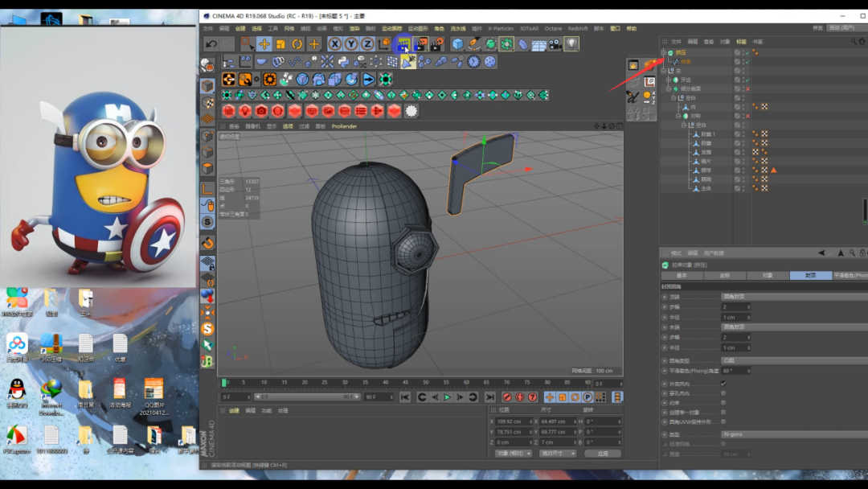Open the Octane menu

click(x=552, y=28)
